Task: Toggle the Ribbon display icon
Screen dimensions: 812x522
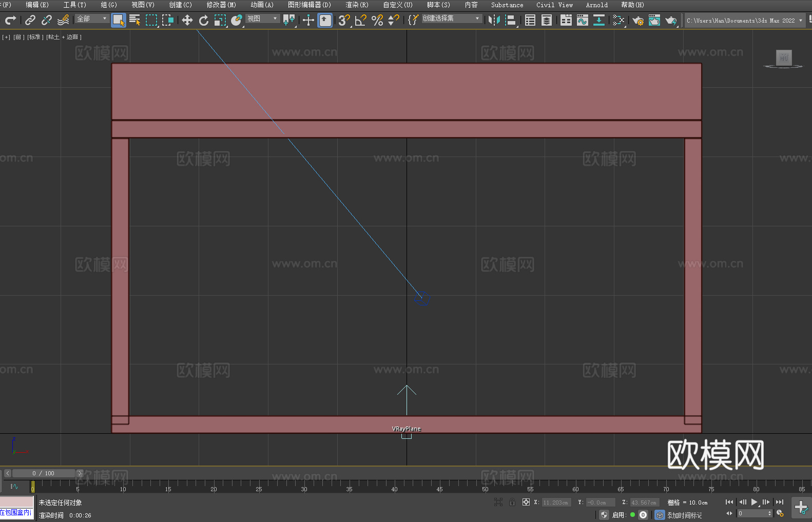Action: click(x=566, y=20)
